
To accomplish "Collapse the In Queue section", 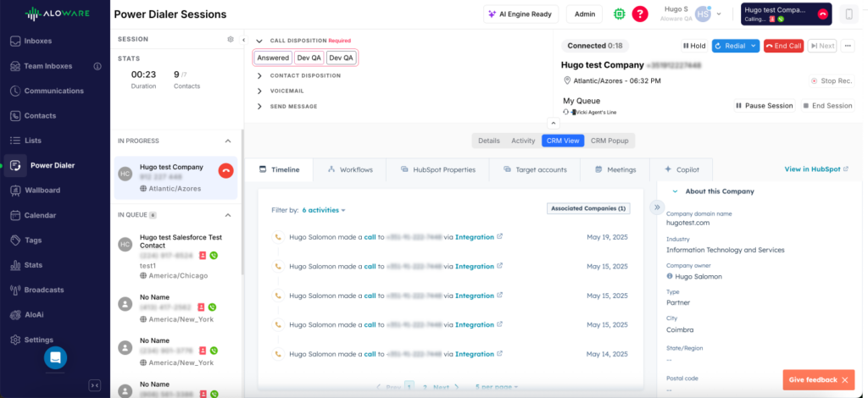I will [x=227, y=215].
